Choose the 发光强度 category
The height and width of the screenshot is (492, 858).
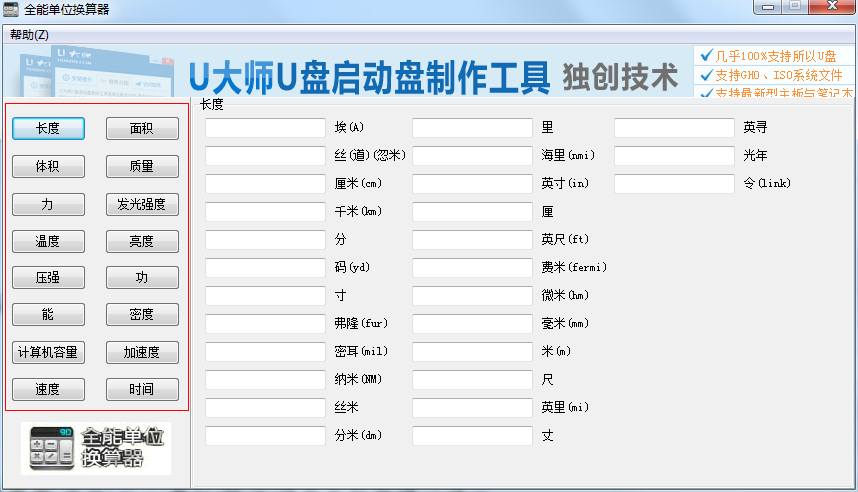142,204
